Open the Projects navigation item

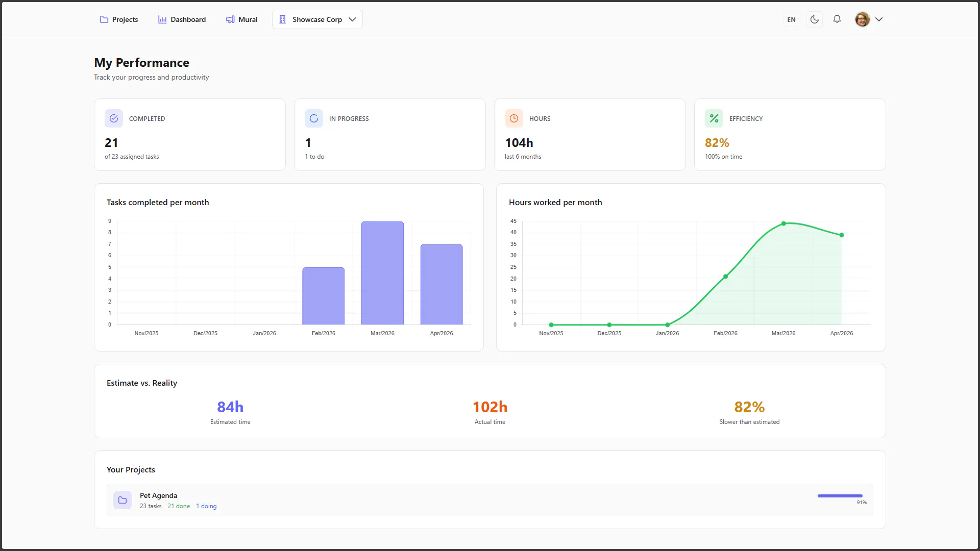(118, 19)
